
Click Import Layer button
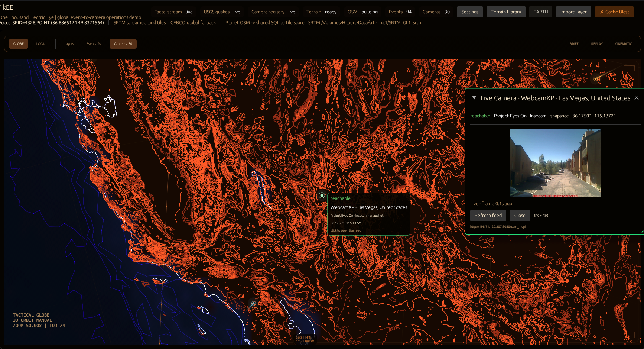573,12
